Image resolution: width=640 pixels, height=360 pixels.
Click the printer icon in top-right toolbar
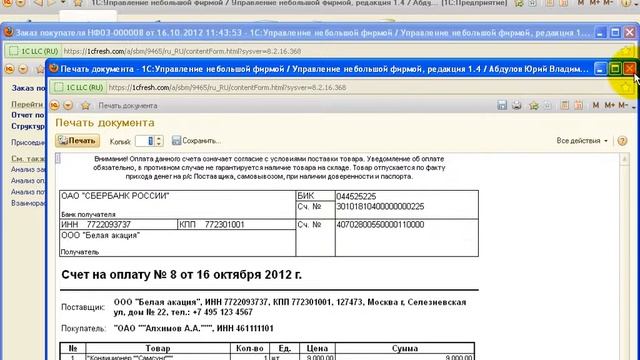point(516,105)
